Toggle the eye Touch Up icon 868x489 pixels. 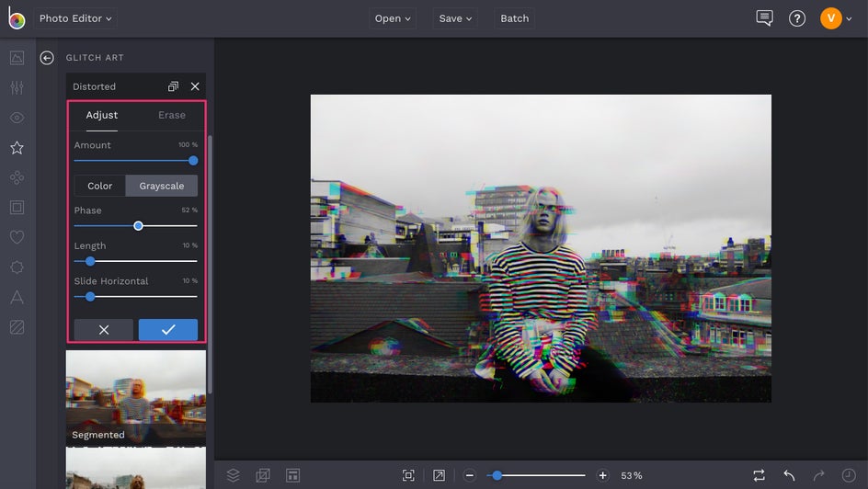click(17, 118)
